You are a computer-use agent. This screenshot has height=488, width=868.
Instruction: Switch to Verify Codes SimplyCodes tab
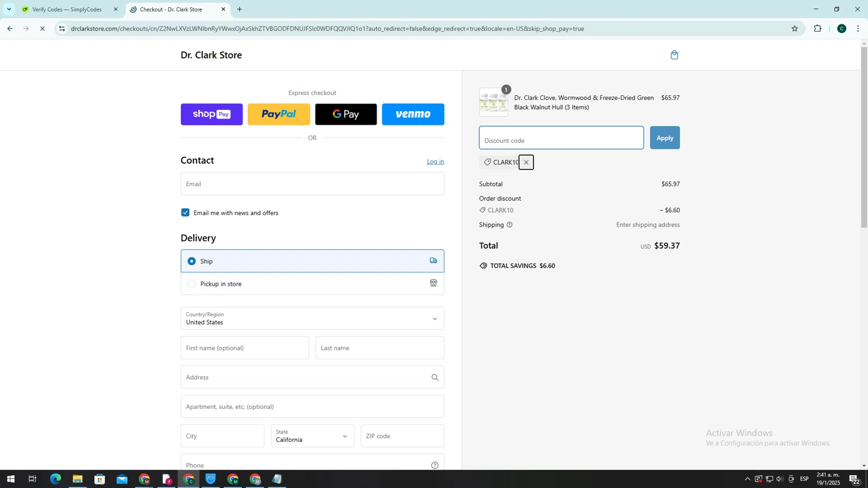[67, 9]
